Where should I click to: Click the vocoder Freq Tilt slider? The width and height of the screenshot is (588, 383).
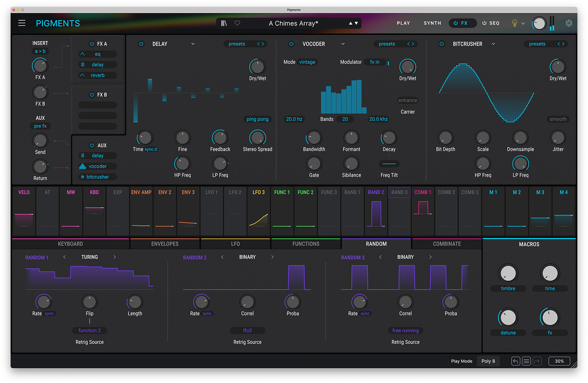389,164
